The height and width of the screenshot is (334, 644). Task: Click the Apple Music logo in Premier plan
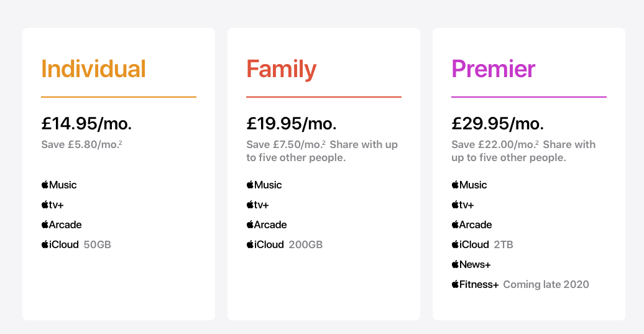(469, 185)
